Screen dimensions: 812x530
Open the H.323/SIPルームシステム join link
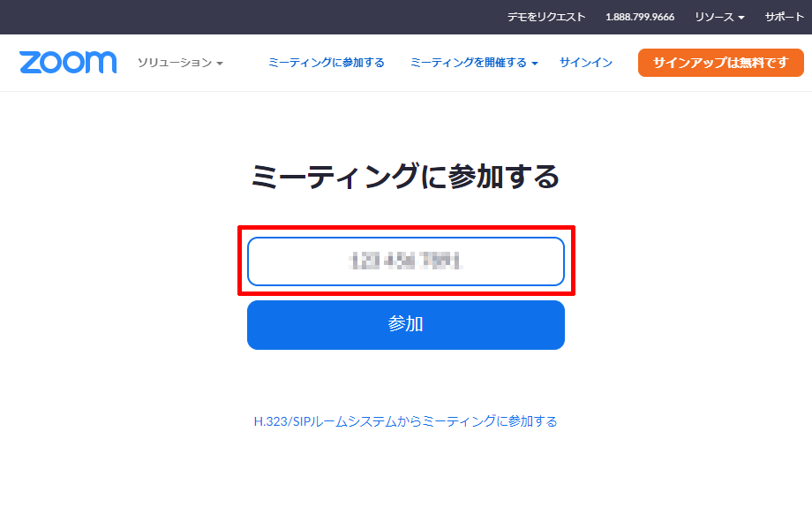click(x=405, y=421)
